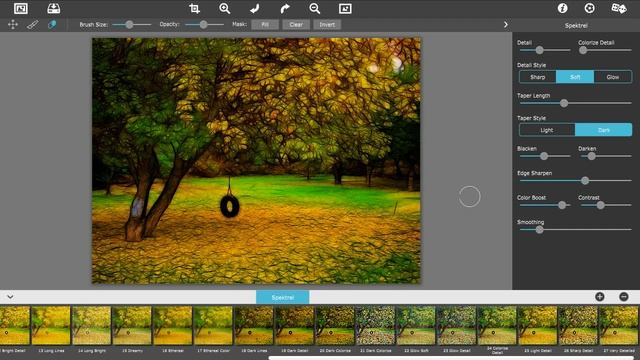This screenshot has width=640, height=360.
Task: Click the Contrast slider handle
Action: click(600, 205)
